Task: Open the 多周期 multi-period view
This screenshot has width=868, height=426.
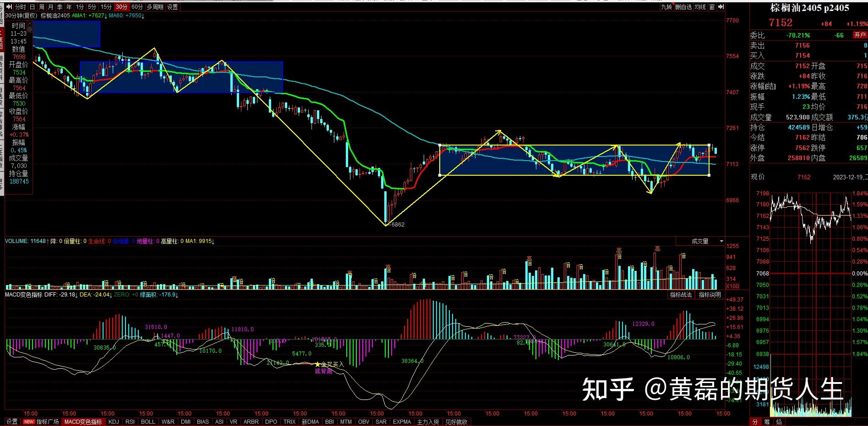Action: coord(155,7)
